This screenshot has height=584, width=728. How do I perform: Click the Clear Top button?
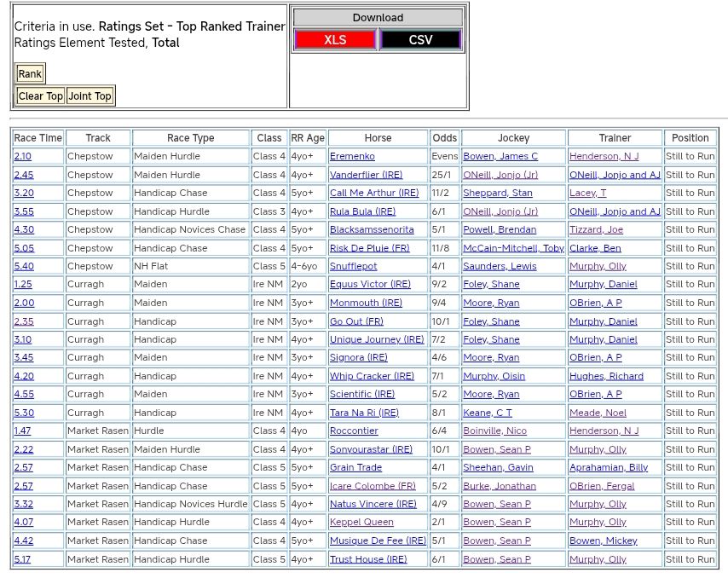(41, 96)
